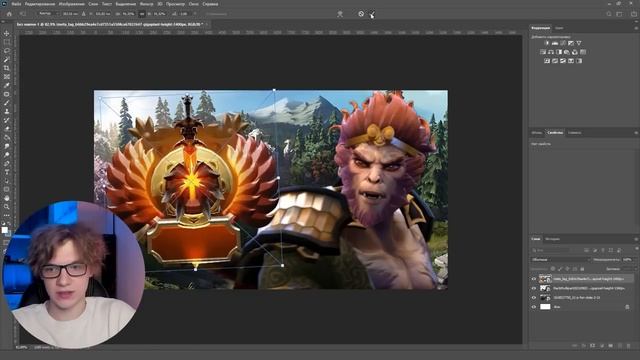Select the Clone Stamp tool
Image resolution: width=640 pixels, height=360 pixels.
pos(7,111)
